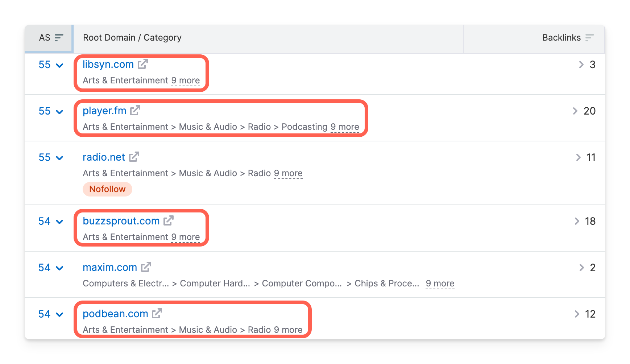
Task: Sort results using the Backlinks sort icon
Action: tap(590, 37)
